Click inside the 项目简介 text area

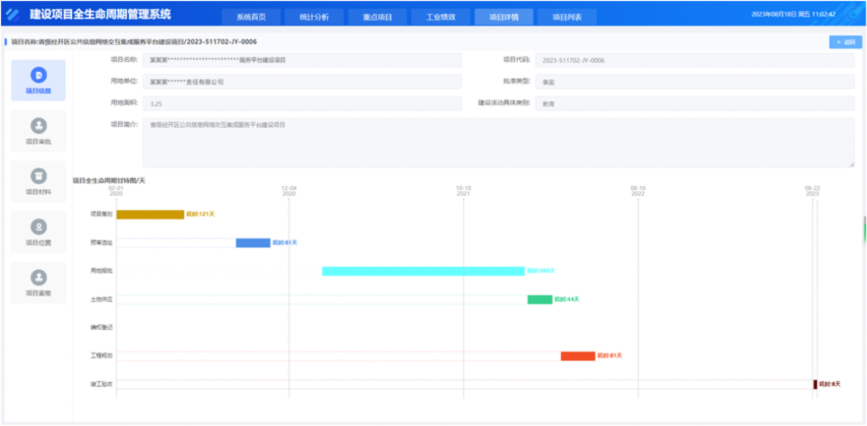click(x=498, y=143)
